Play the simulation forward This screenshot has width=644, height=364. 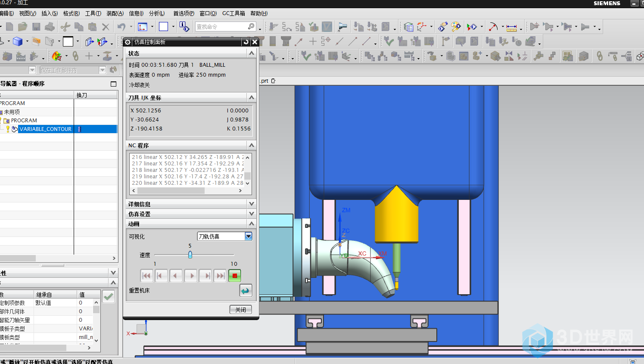190,276
